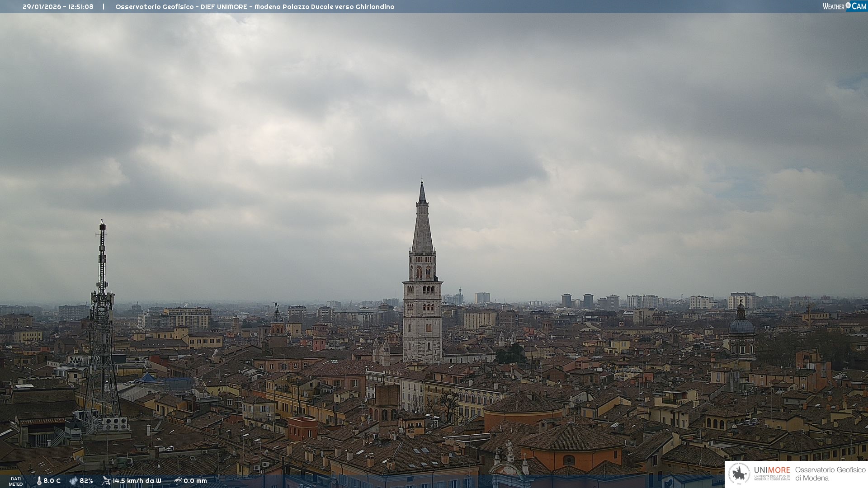Click the camera lens in WeatherCam logo

click(848, 5)
